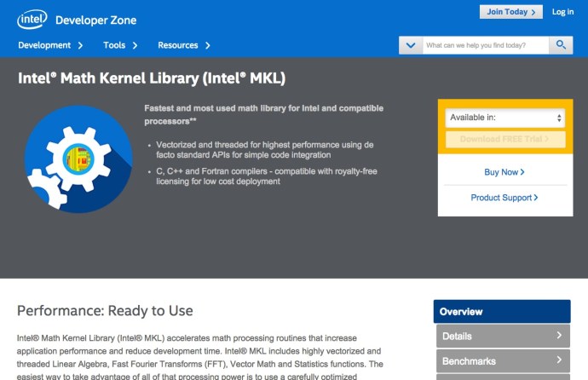The image size is (588, 380).
Task: Click the Benchmarks sidebar chevron
Action: (559, 360)
